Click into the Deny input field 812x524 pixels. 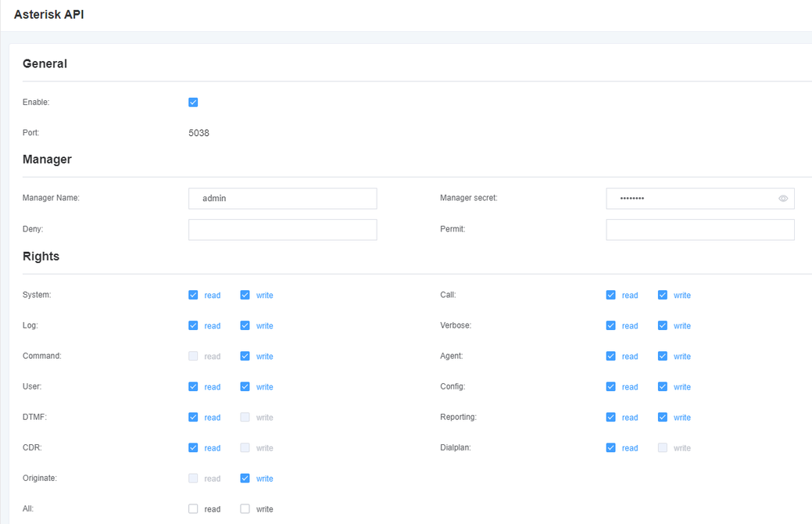click(283, 230)
